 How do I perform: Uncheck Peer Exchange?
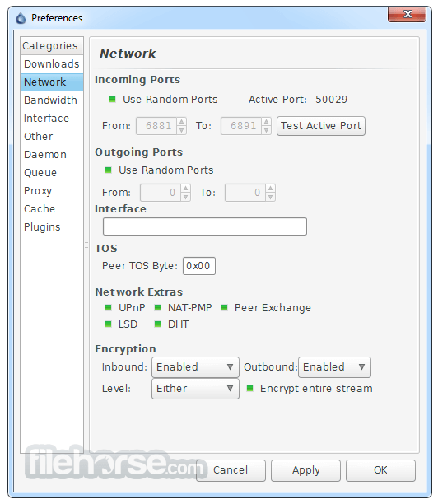(224, 308)
